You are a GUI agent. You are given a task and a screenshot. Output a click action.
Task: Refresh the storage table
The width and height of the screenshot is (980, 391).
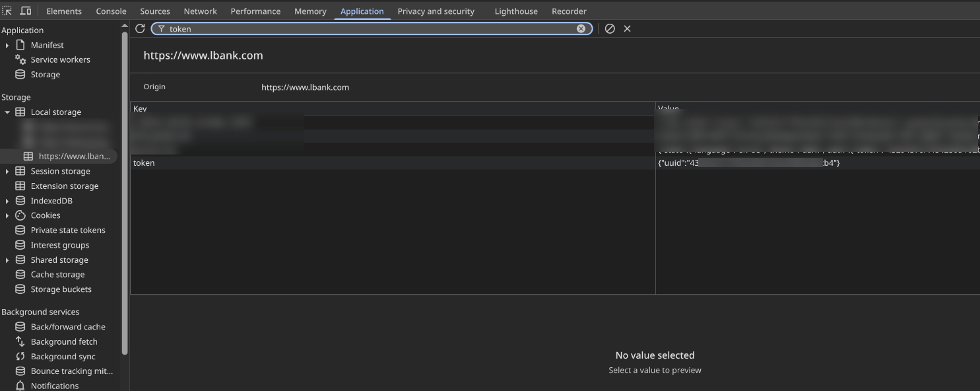[140, 28]
